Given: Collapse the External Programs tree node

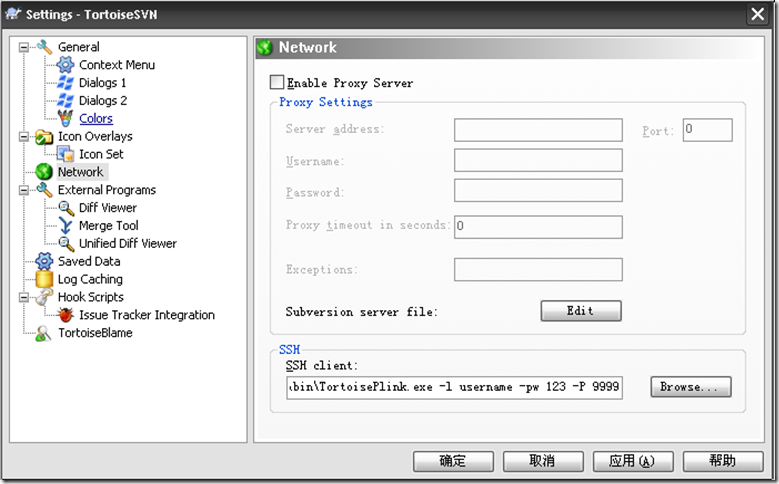Looking at the screenshot, I should [23, 190].
